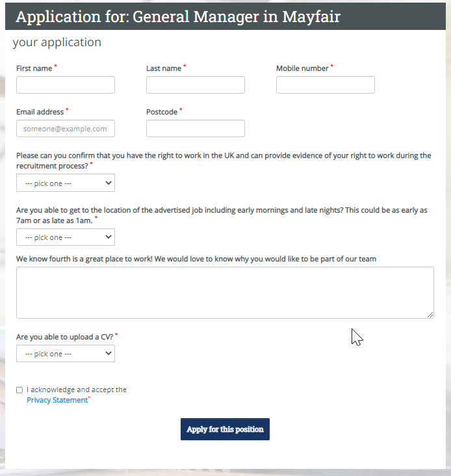The height and width of the screenshot is (476, 451).
Task: Focus the Mobile number text box
Action: click(x=326, y=85)
